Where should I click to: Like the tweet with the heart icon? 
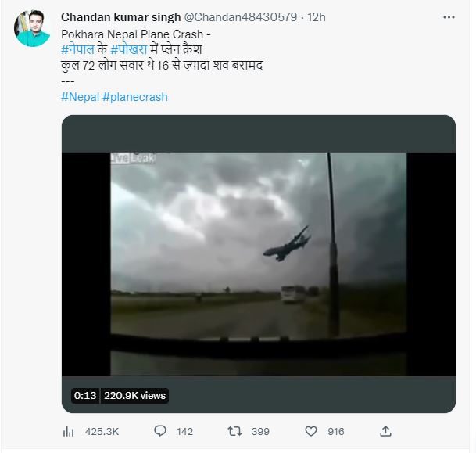click(310, 431)
